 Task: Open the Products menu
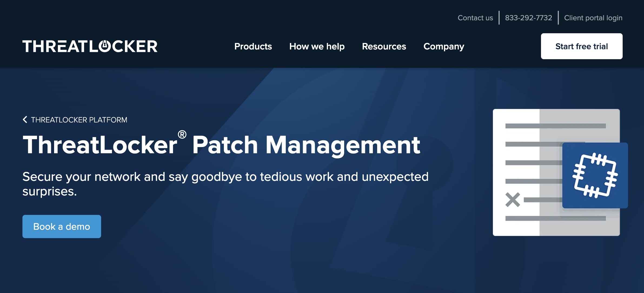click(x=253, y=46)
